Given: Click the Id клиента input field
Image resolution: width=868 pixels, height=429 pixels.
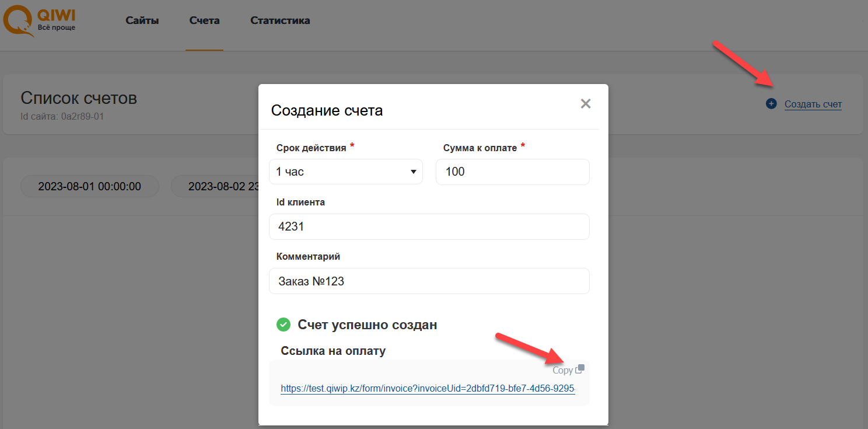Looking at the screenshot, I should [x=429, y=226].
